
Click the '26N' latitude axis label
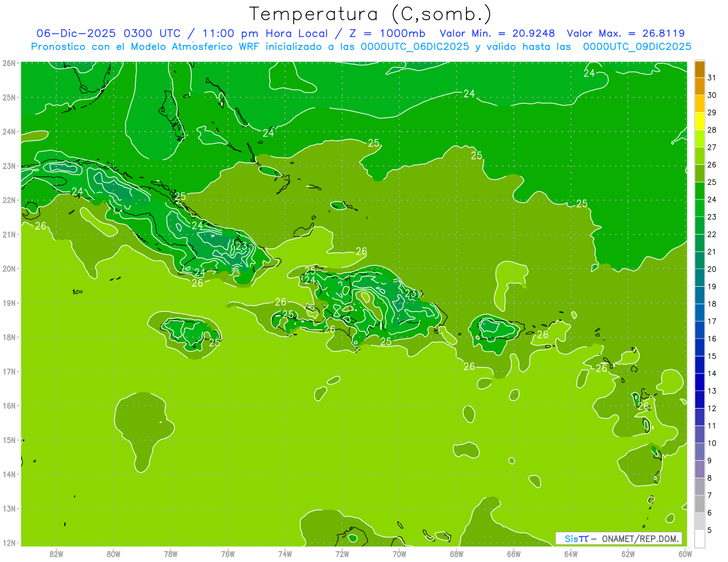(x=8, y=63)
